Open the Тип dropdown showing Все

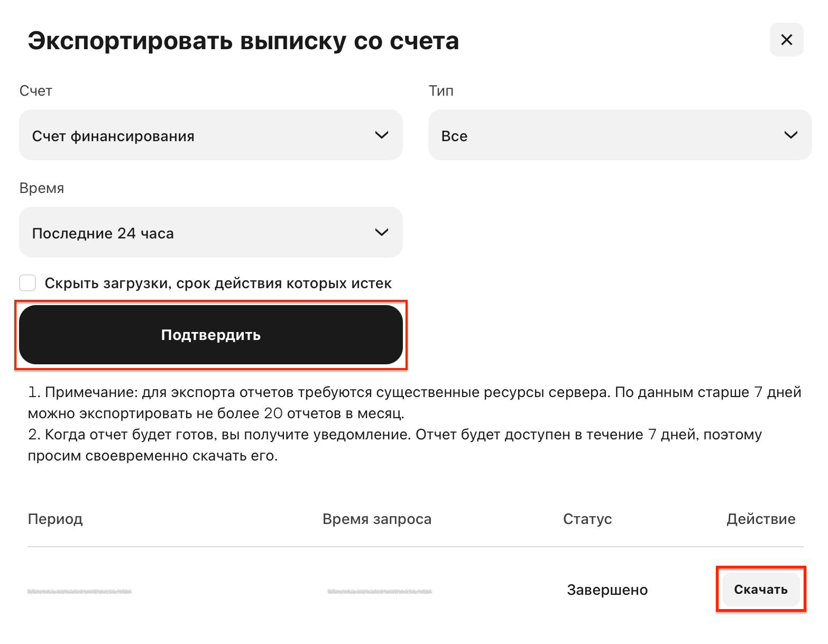(x=620, y=135)
